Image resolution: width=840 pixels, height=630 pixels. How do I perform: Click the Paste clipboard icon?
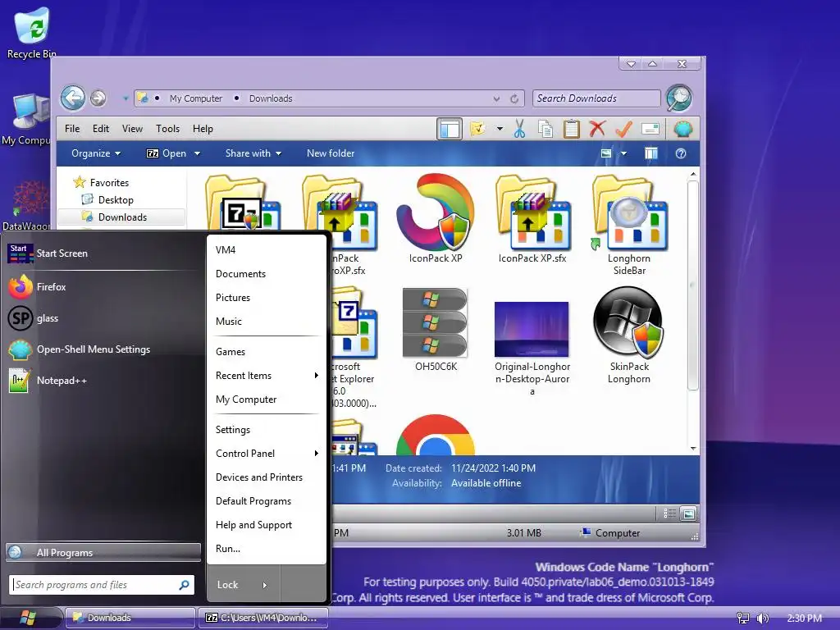coord(572,129)
